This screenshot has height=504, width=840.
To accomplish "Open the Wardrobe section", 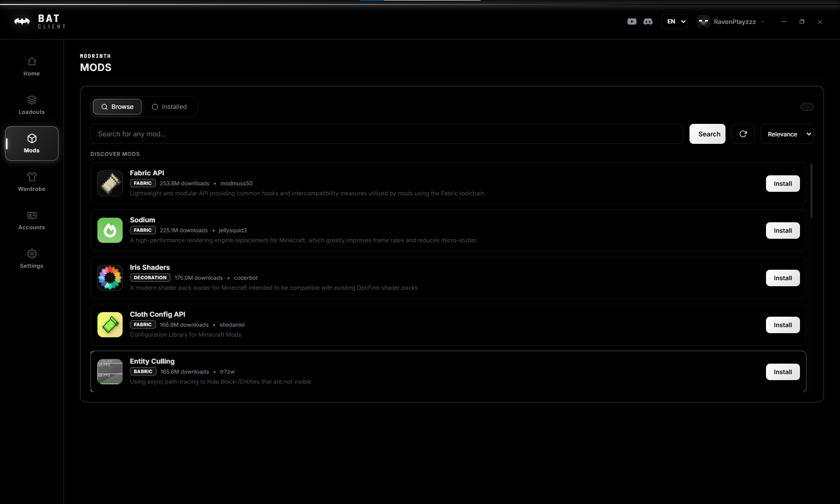I will 31,182.
